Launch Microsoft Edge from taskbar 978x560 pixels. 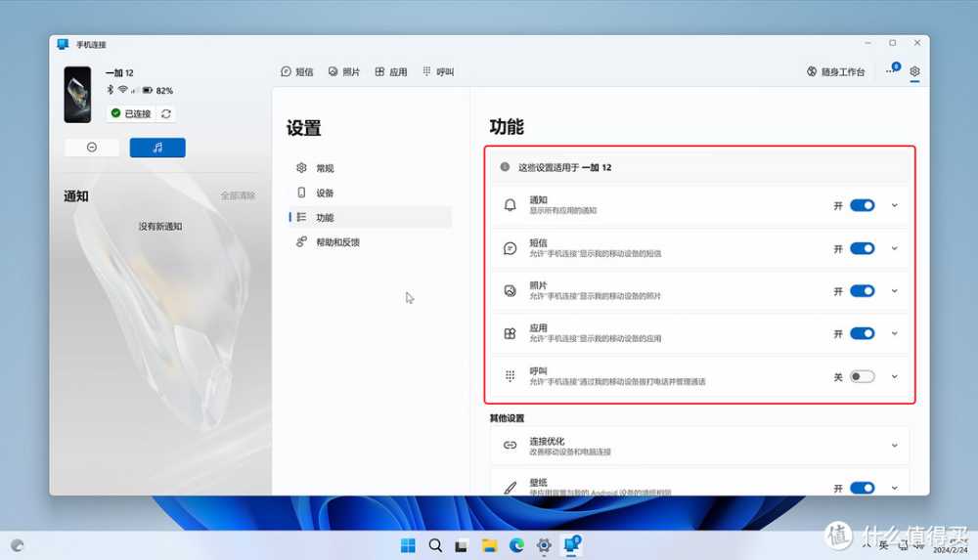(516, 545)
